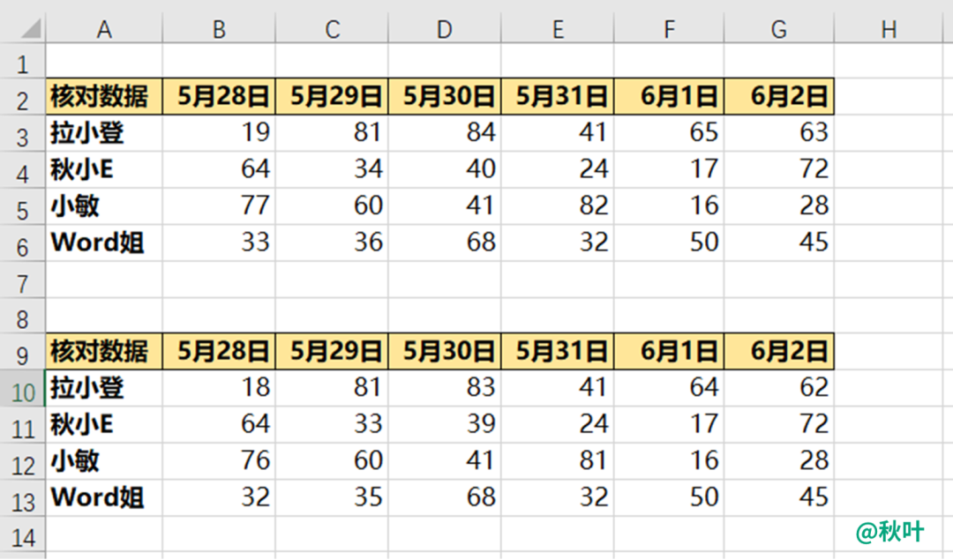Select row 12 header
Screen dimensions: 953x560
pos(22,461)
